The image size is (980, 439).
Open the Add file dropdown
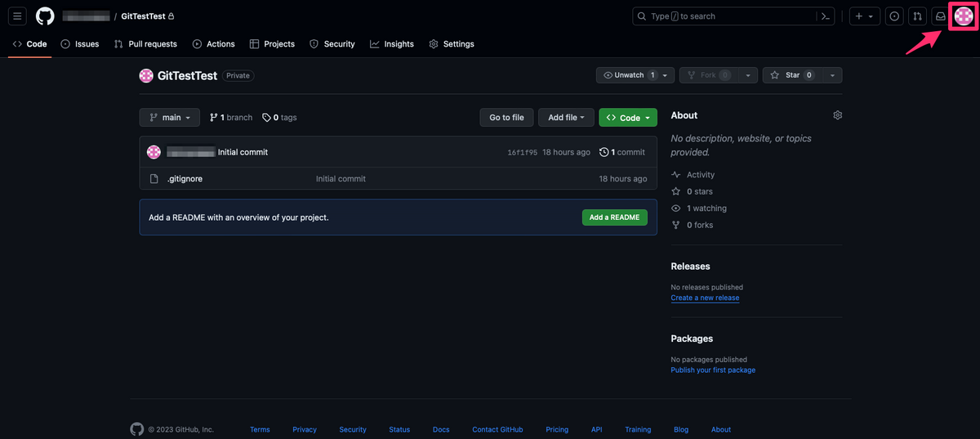[x=566, y=118]
